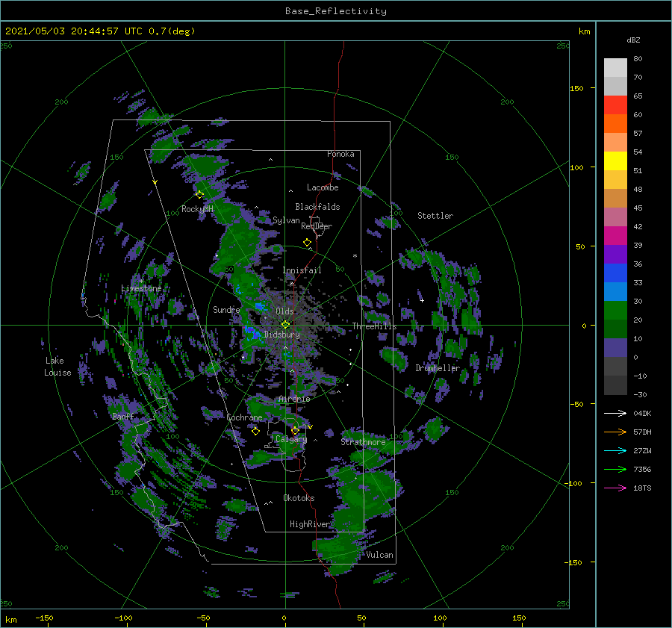Click the Lacombe city label
The image size is (672, 628).
323,187
